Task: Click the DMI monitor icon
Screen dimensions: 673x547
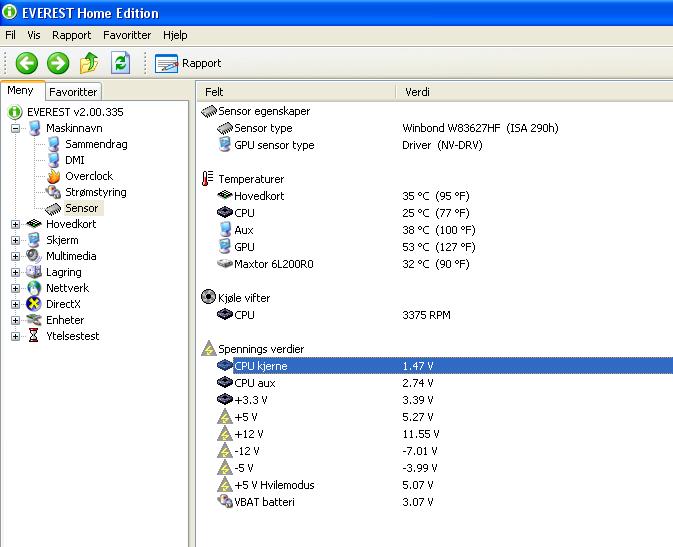Action: 54,160
